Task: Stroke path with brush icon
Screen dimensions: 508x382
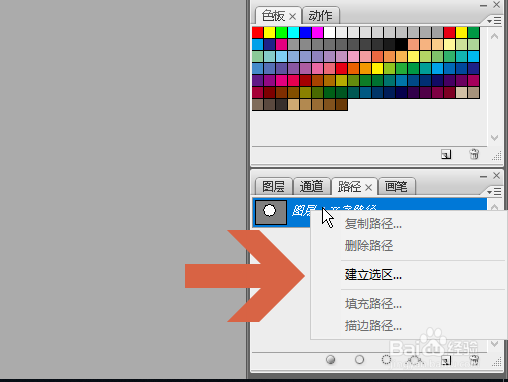Action: (359, 360)
